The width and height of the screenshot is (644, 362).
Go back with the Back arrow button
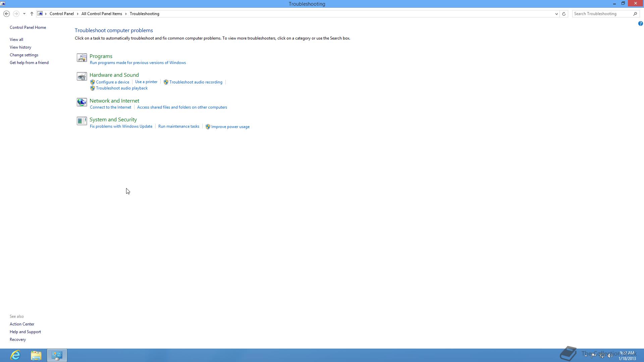[6, 14]
